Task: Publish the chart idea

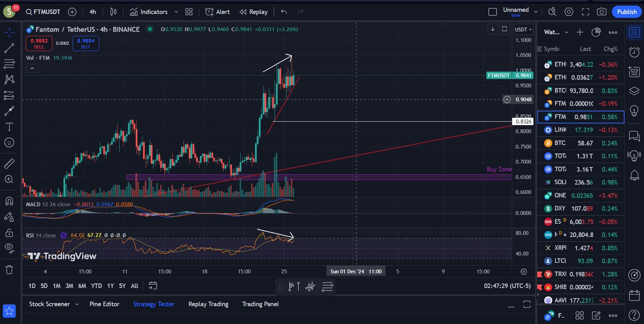Action: (x=627, y=11)
